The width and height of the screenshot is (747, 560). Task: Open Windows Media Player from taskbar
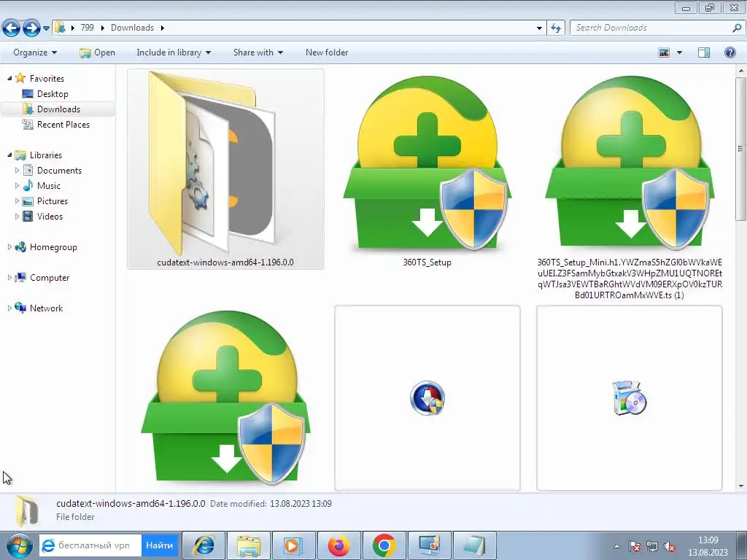[x=294, y=545]
